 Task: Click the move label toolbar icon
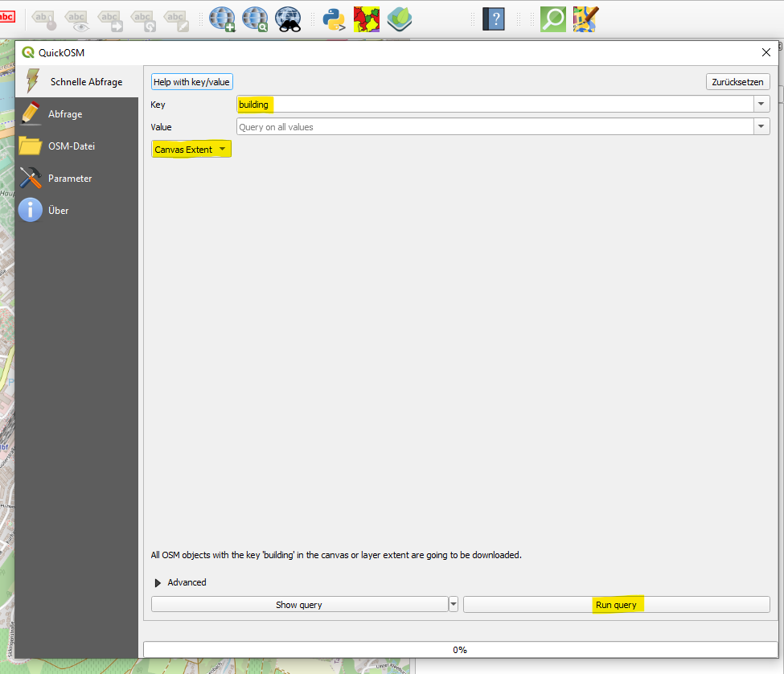pos(110,20)
